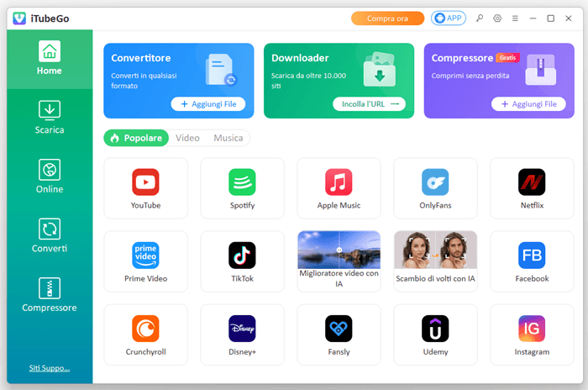Click the Downloader folder arrow icon
This screenshot has height=390, width=588.
click(380, 70)
